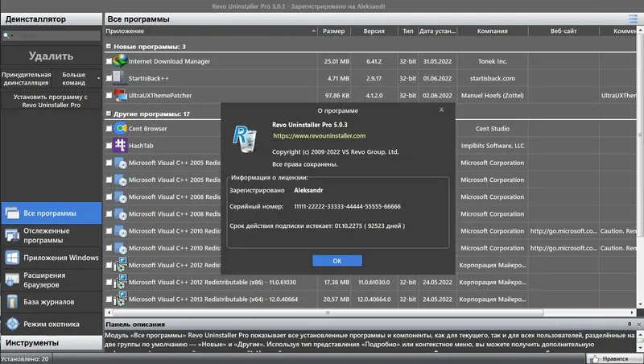Click icon of first Visual C++ 2010 Redistributable
Screen dimensions: 644x364
[x=120, y=231]
